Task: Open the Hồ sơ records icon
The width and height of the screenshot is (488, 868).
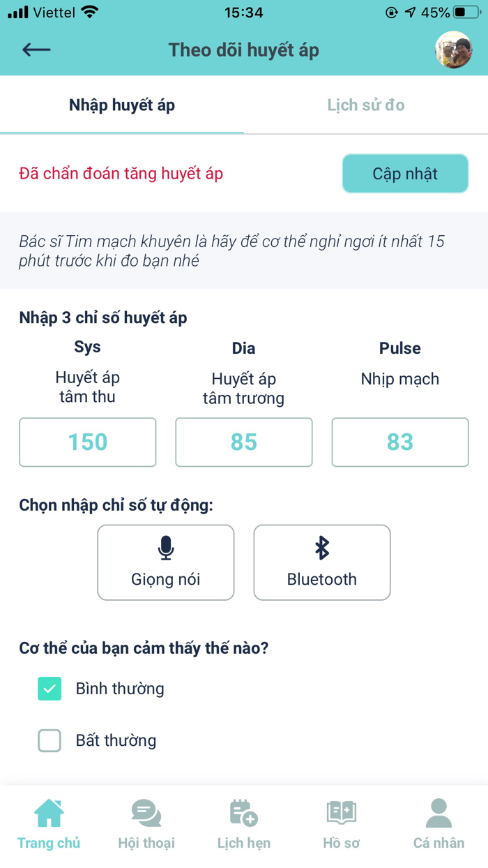Action: click(341, 813)
